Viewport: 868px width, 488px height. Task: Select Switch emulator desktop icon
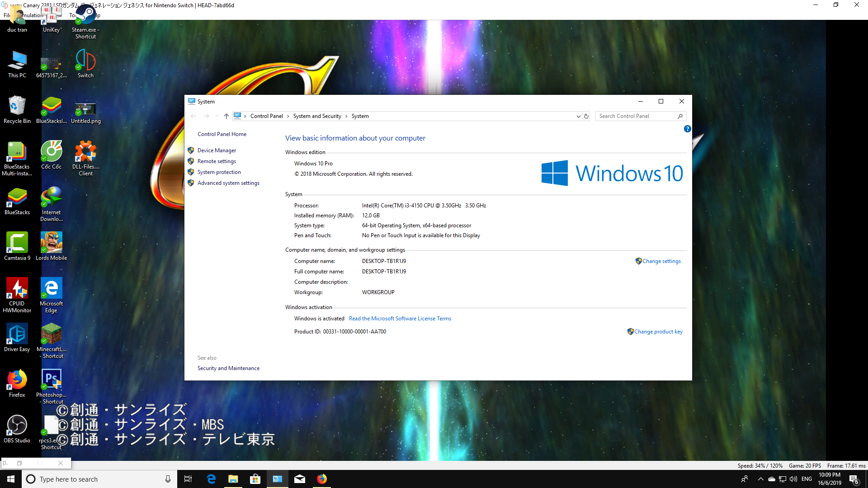(x=85, y=64)
